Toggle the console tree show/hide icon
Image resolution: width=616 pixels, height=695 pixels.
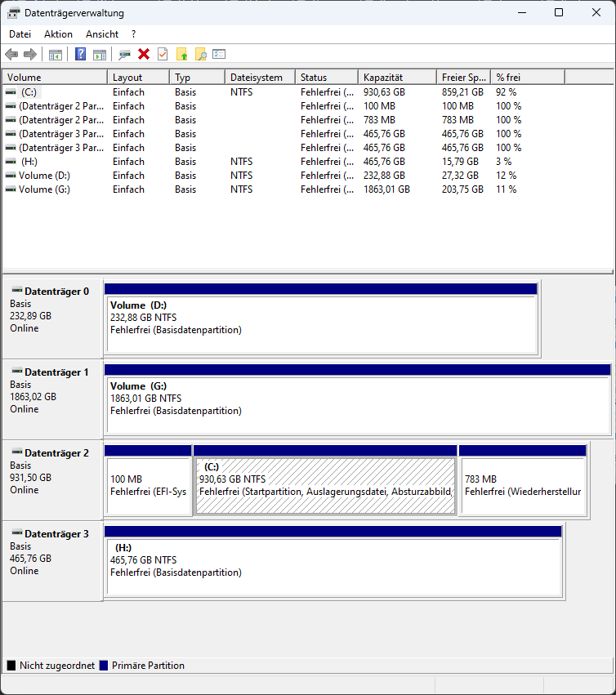click(56, 55)
